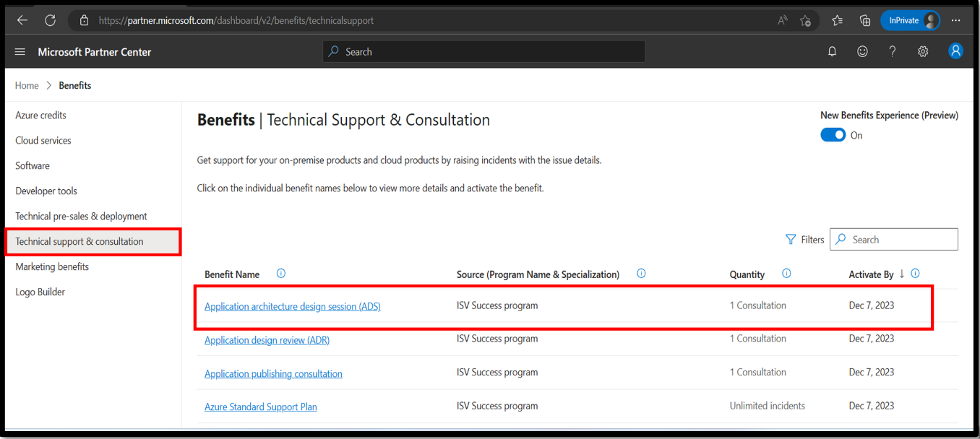Click the Benefits breadcrumb text

tap(75, 85)
